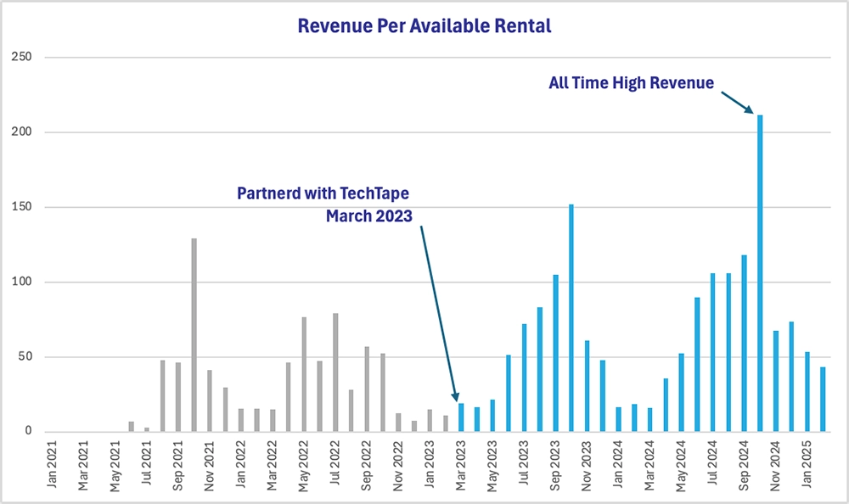
Task: Select the All Time High Revenue annotation
Action: coord(632,82)
